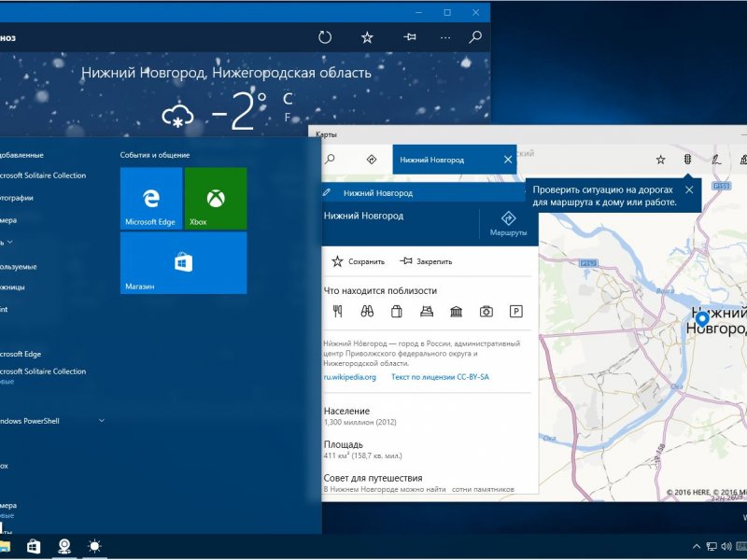Image resolution: width=747 pixels, height=560 pixels.
Task: Click the pencil edit icon beside Нижний Новгород
Action: pyautogui.click(x=327, y=192)
